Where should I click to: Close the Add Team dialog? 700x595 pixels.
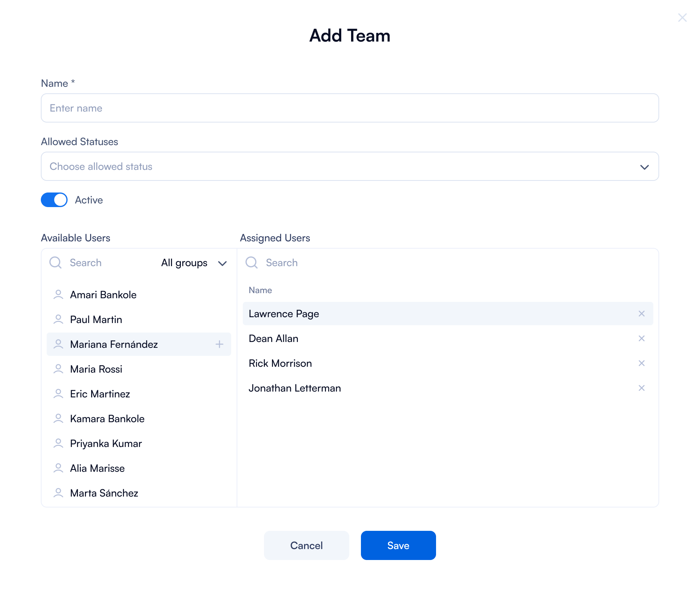tap(682, 17)
